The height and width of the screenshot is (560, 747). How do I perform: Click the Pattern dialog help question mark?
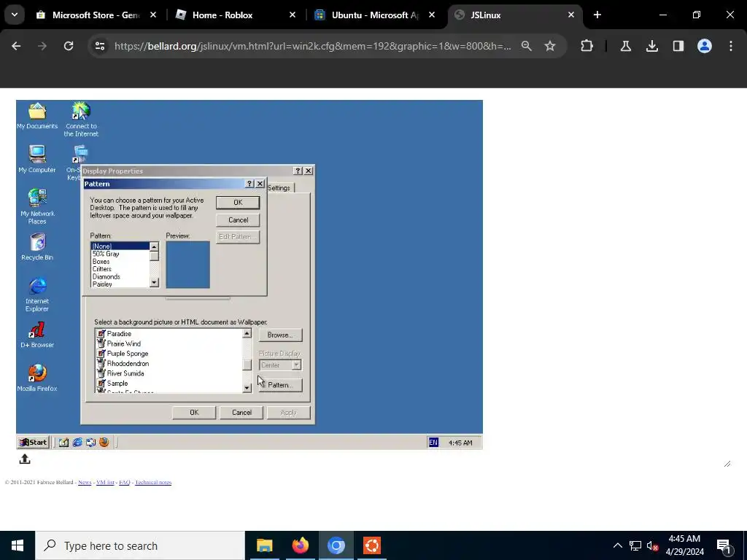pyautogui.click(x=249, y=184)
